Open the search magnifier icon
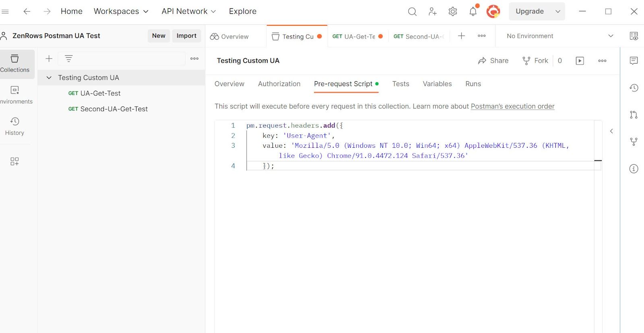Viewport: 644px width, 333px height. tap(412, 12)
